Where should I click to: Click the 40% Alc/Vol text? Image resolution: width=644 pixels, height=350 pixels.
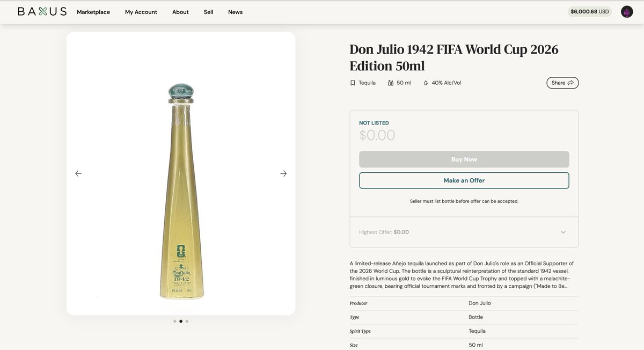(x=447, y=83)
